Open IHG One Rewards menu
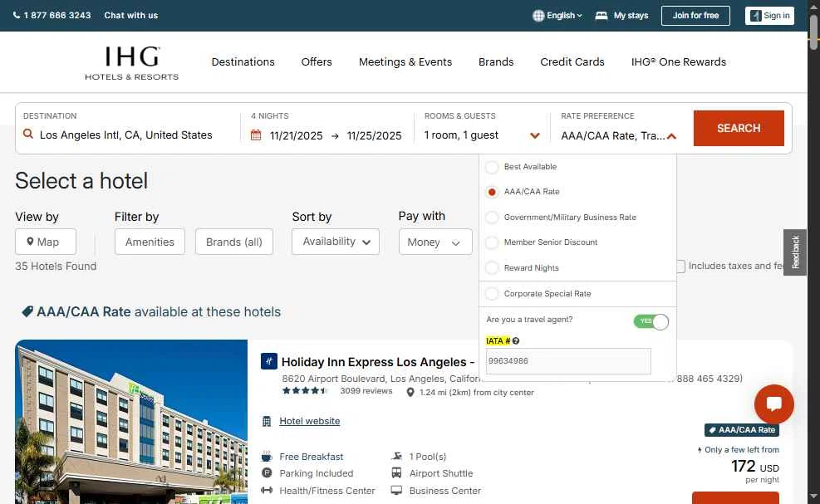Image resolution: width=820 pixels, height=504 pixels. (x=678, y=61)
